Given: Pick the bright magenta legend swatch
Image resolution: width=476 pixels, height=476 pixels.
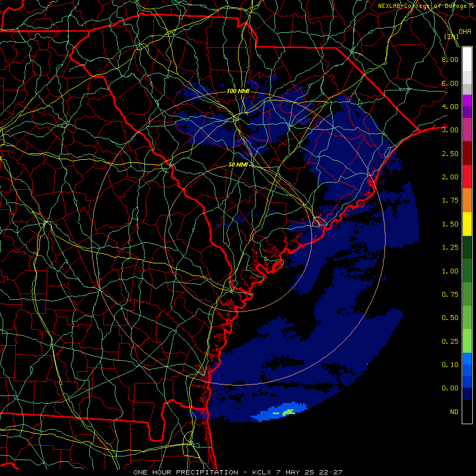Looking at the screenshot, I should (x=467, y=100).
